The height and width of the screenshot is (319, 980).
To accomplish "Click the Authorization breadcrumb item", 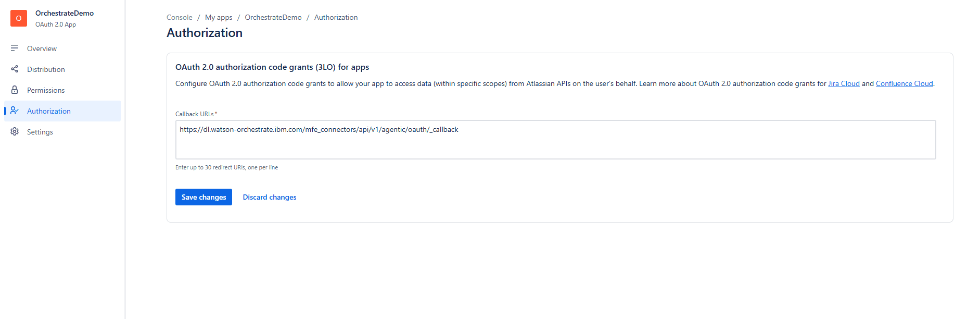I will 336,17.
